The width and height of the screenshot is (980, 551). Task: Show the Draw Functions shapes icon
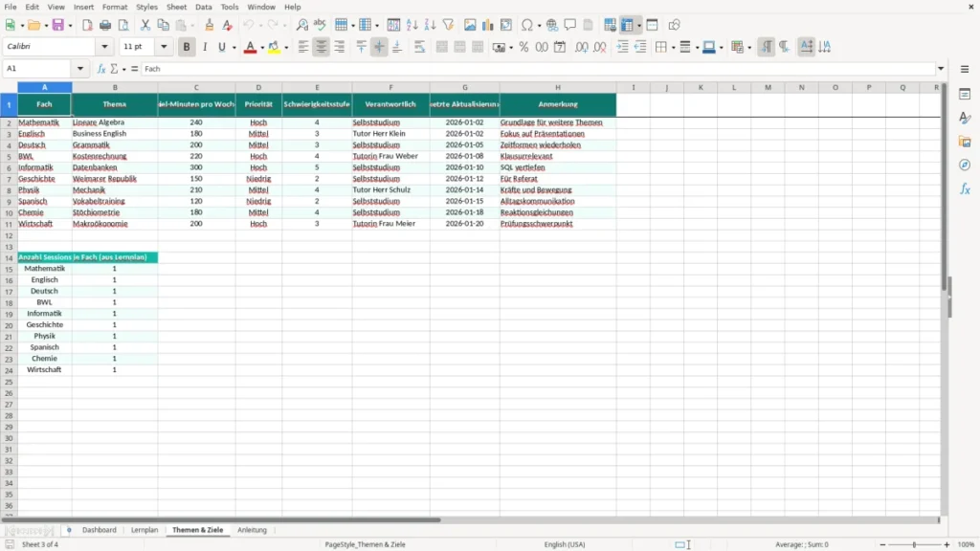pos(674,25)
